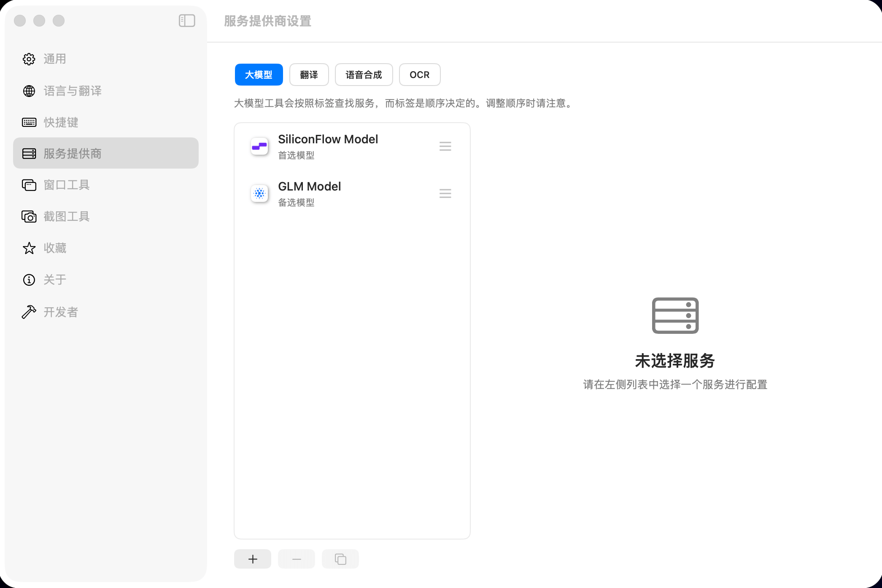This screenshot has height=588, width=882.
Task: Toggle the sidebar panel icon
Action: (187, 21)
